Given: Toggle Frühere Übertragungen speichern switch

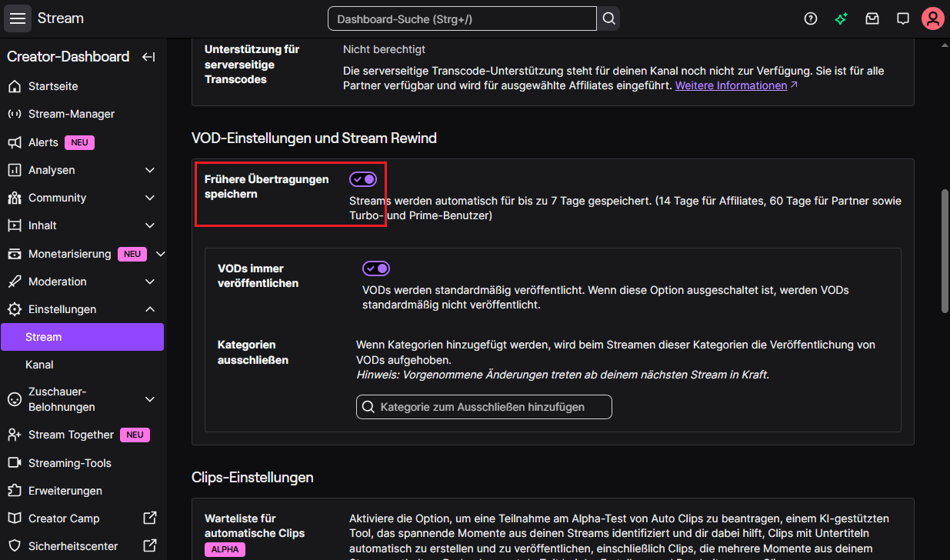Looking at the screenshot, I should 363,179.
